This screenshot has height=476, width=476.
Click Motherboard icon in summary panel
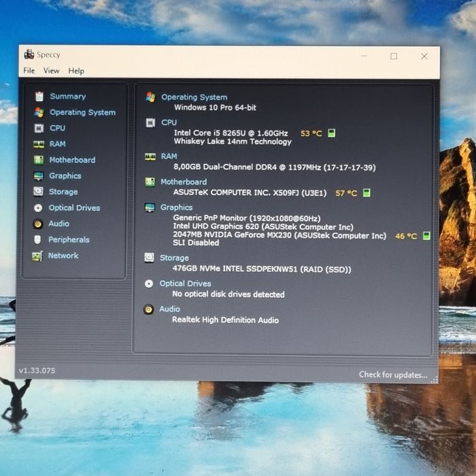(150, 182)
